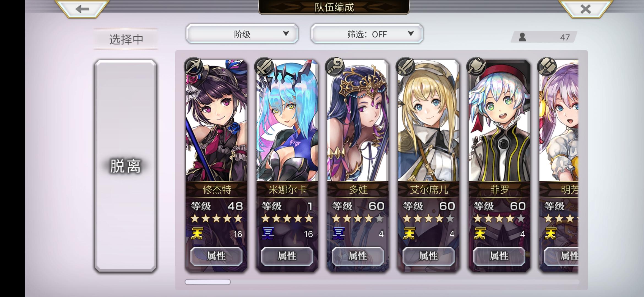This screenshot has height=297, width=644.
Task: Open the 阶级 sort dropdown
Action: (242, 34)
